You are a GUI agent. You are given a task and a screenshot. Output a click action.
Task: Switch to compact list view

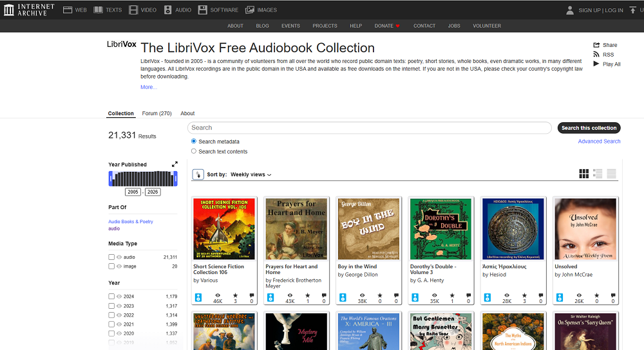612,174
